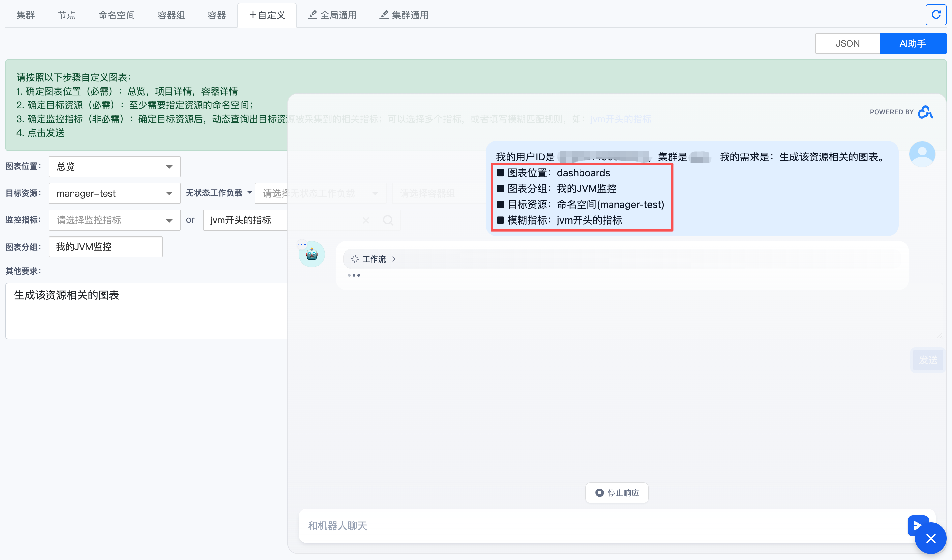Click the Powered By logo icon
Viewport: 952px width, 560px height.
pos(925,112)
